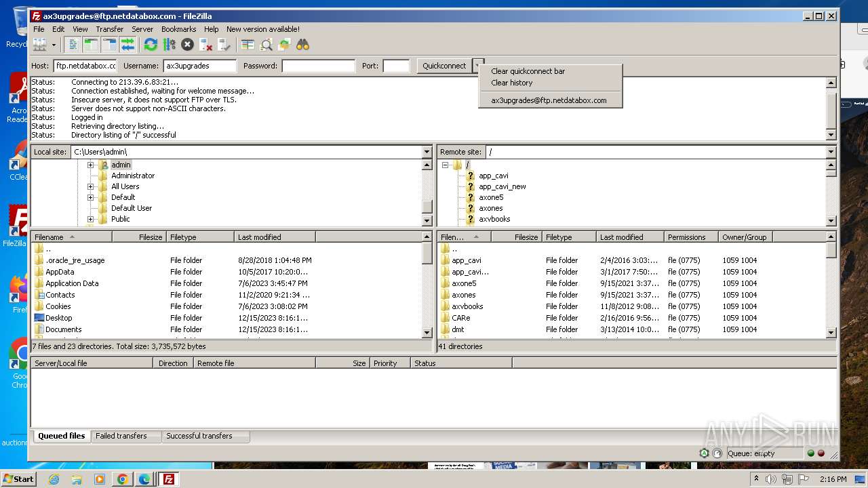This screenshot has height=488, width=868.
Task: Expand the Public folder tree node
Action: coord(90,219)
